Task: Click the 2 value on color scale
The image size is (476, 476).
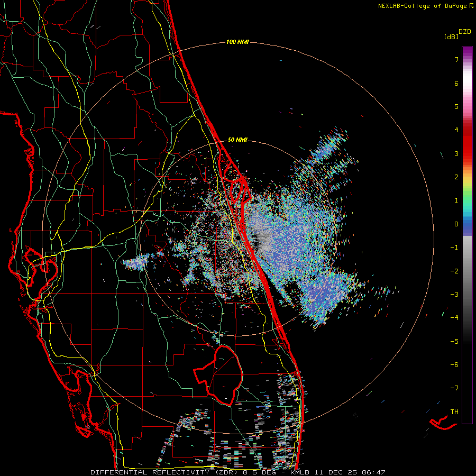Action: 456,177
